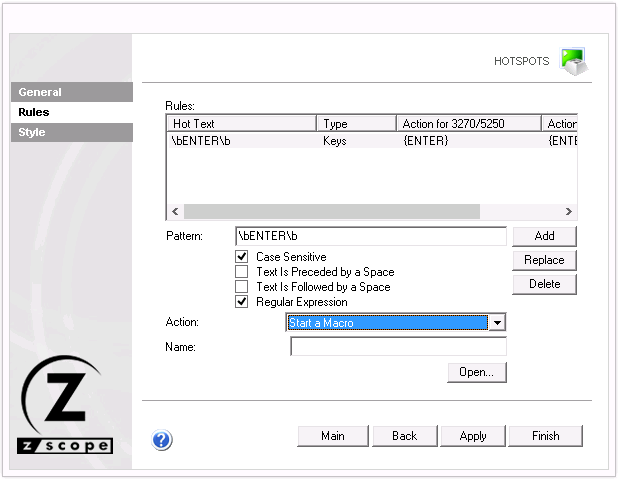Click the Hotspots icon in the header
Viewport: 620px width, 480px height.
[x=572, y=61]
